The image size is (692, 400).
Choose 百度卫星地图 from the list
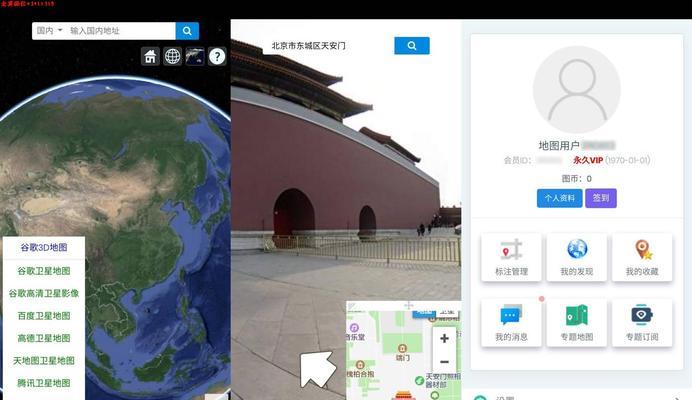pos(44,316)
